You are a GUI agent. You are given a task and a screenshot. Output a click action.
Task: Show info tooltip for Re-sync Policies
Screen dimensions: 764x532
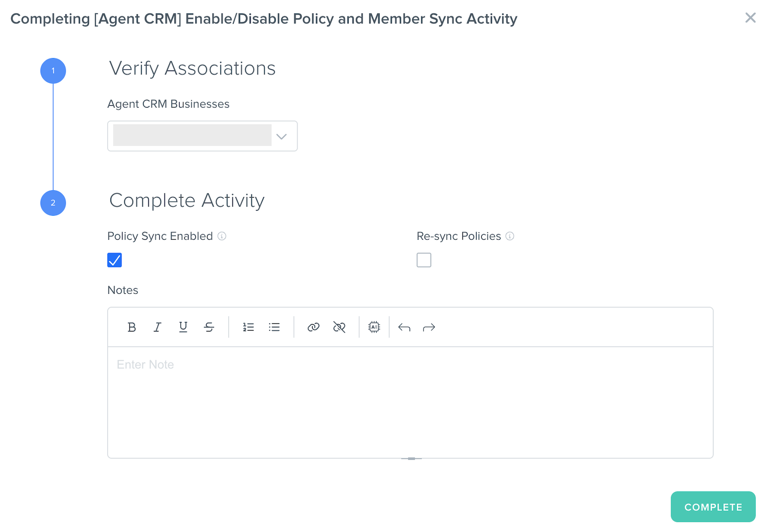[510, 236]
